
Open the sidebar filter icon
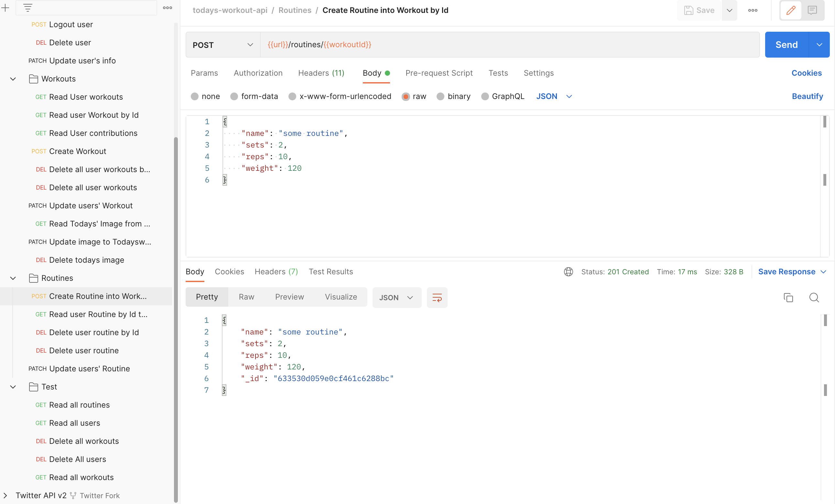tap(27, 7)
